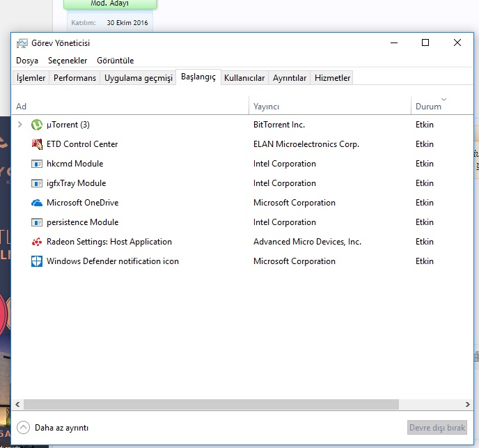479x448 pixels.
Task: Click the scrollbar right arrow
Action: pyautogui.click(x=467, y=405)
